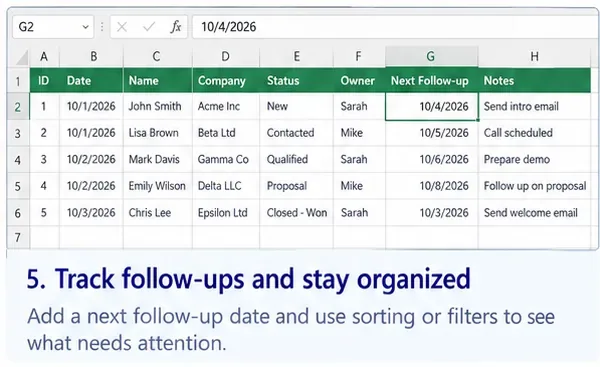Click the Name Box showing G2

tap(53, 27)
